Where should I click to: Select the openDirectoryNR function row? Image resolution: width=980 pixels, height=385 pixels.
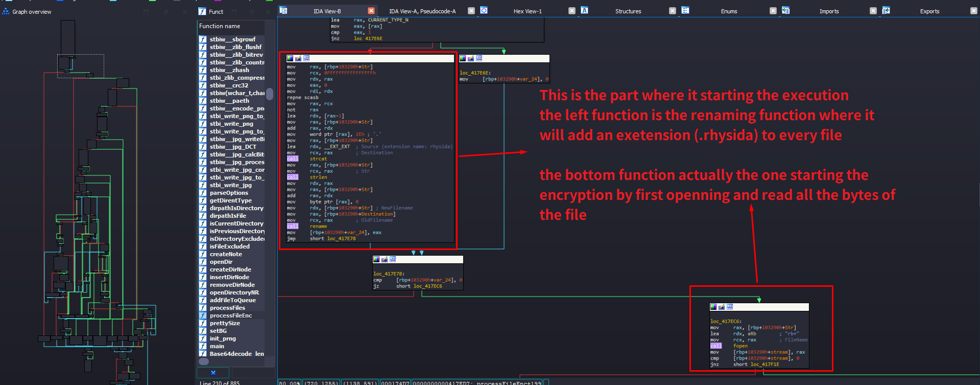coord(231,292)
